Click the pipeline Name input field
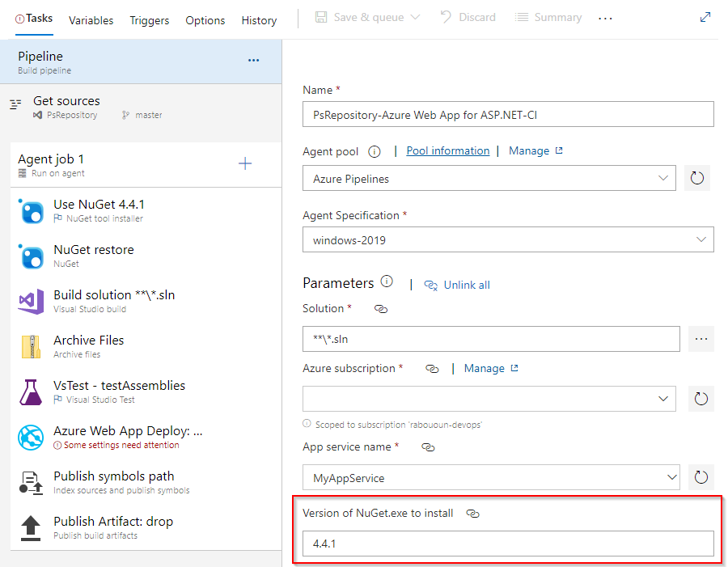This screenshot has width=728, height=567. (x=508, y=115)
